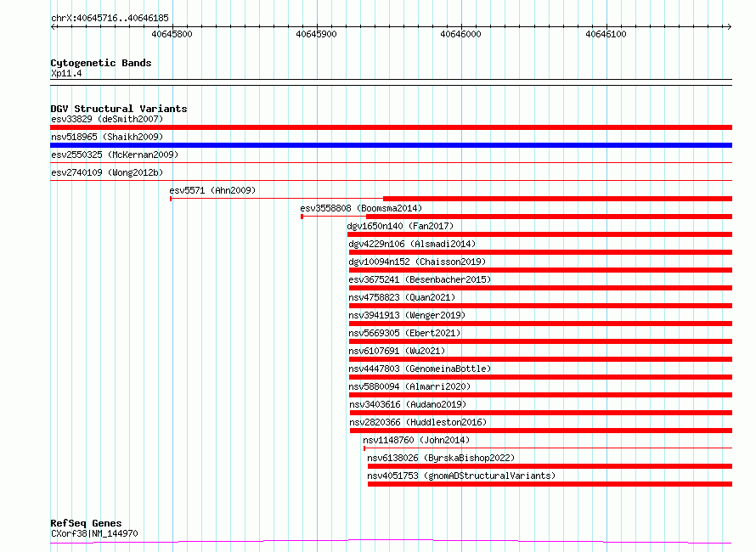Select the esv5571 (Ahn2009) variant
This screenshot has height=552, width=756.
[212, 190]
